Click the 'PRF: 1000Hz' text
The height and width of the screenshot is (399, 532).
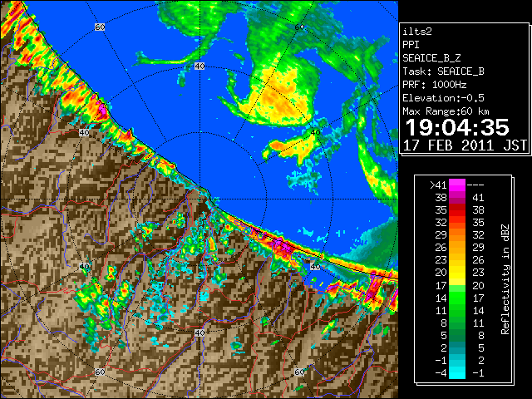[435, 85]
